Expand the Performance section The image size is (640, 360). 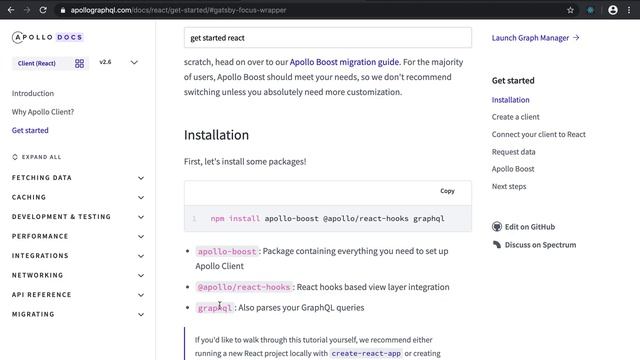[78, 236]
